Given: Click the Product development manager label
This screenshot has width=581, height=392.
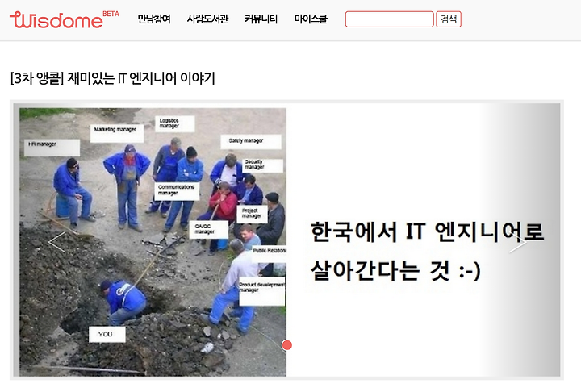Looking at the screenshot, I should [262, 291].
